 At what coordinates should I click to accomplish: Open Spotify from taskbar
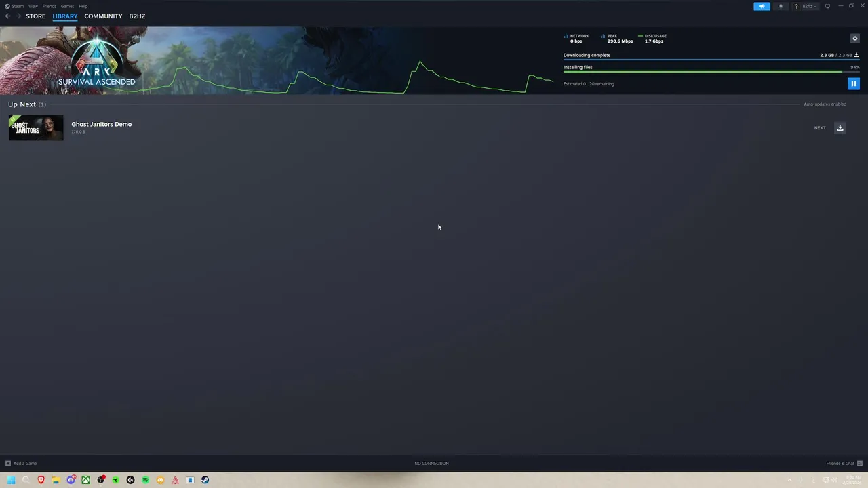click(145, 480)
